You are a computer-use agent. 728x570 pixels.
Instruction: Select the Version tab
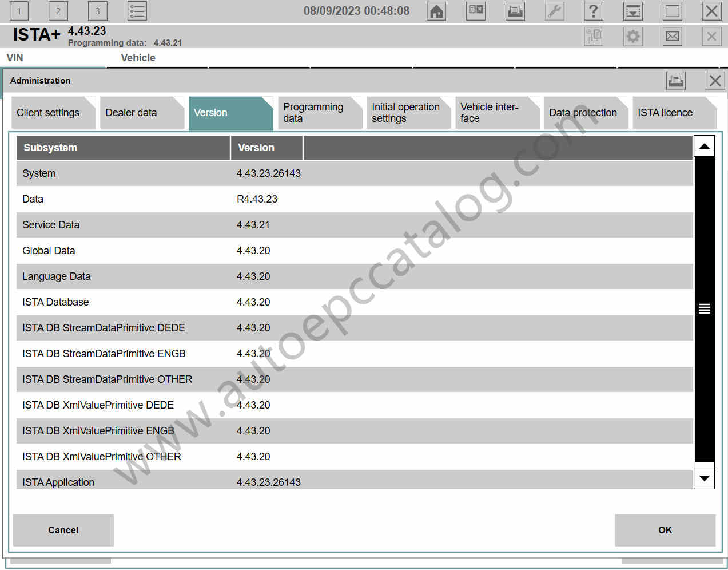pos(230,113)
